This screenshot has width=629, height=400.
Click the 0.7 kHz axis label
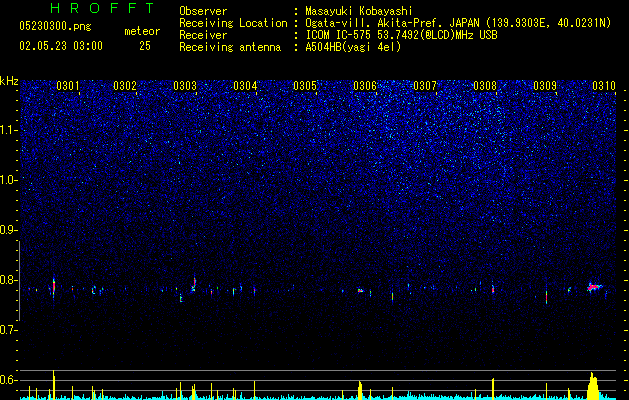[x=8, y=330]
